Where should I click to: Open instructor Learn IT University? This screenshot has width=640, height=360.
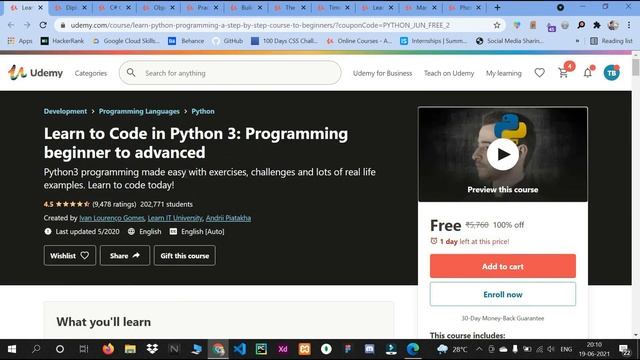tap(175, 218)
